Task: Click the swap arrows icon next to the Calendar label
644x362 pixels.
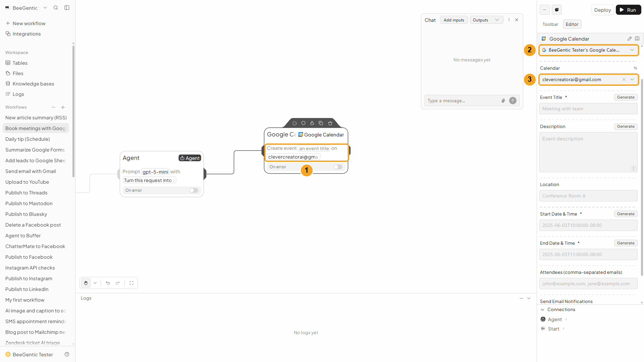Action: click(x=635, y=68)
